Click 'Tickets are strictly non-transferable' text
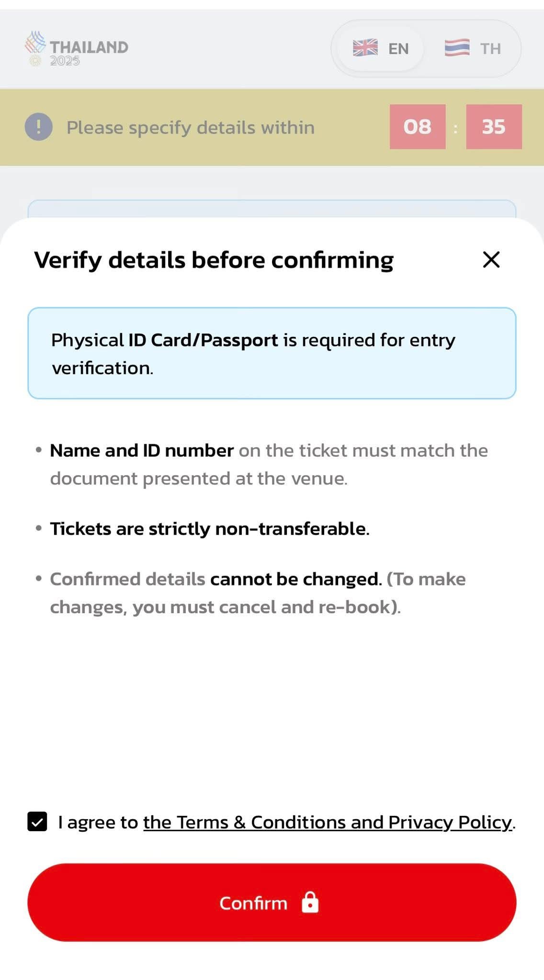This screenshot has width=544, height=980. [x=210, y=529]
